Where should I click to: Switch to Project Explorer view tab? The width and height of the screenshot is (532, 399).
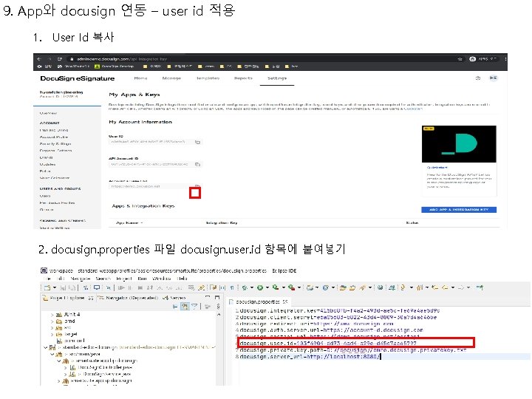pos(67,298)
